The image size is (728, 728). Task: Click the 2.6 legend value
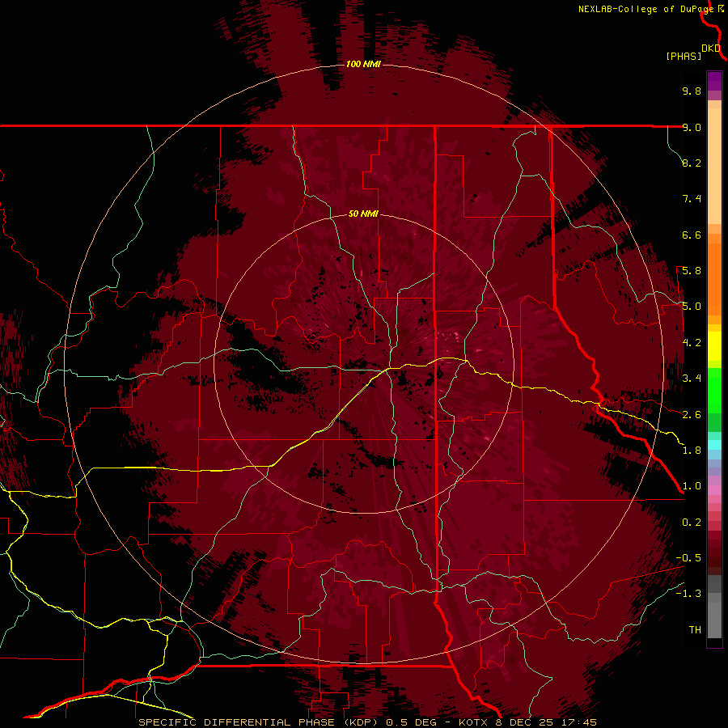[x=692, y=414]
